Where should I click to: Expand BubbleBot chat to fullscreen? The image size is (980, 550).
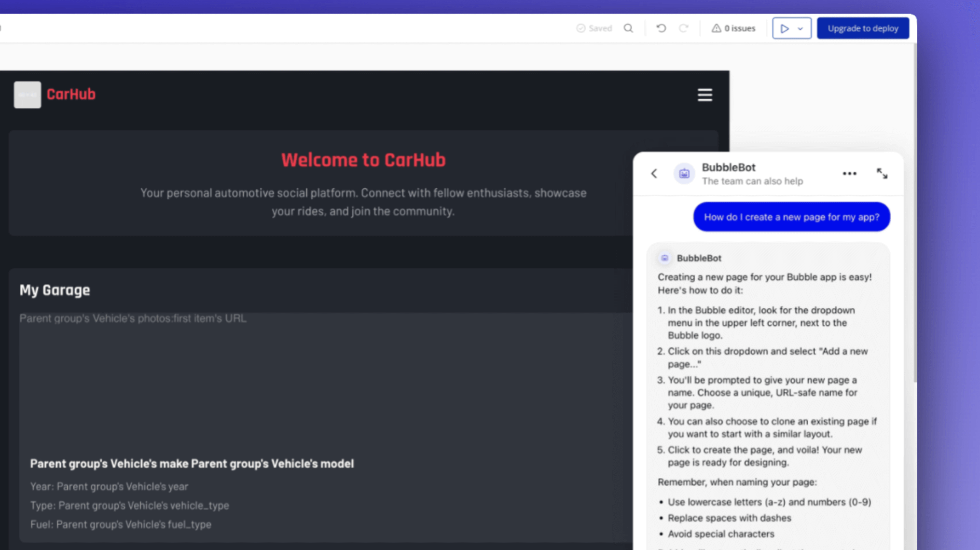click(882, 173)
